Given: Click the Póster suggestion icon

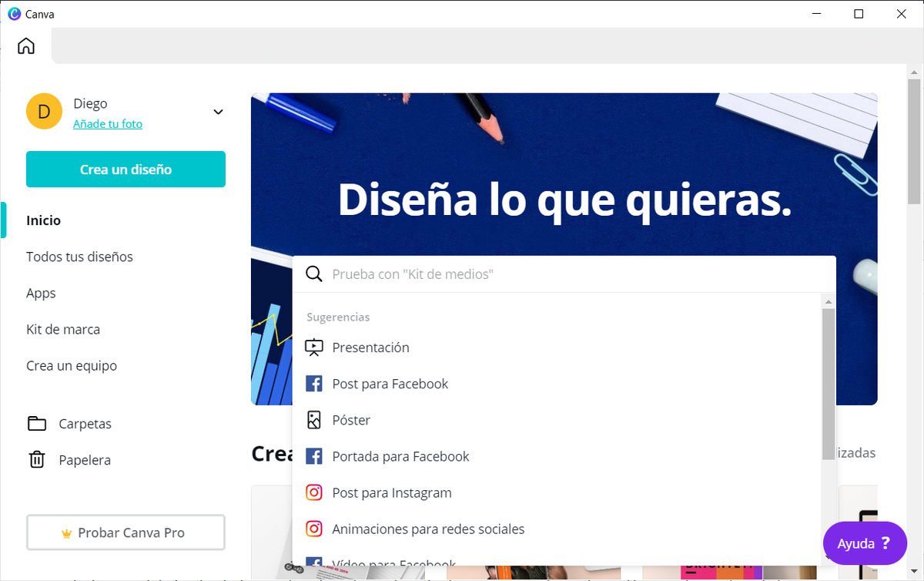Looking at the screenshot, I should coord(314,420).
